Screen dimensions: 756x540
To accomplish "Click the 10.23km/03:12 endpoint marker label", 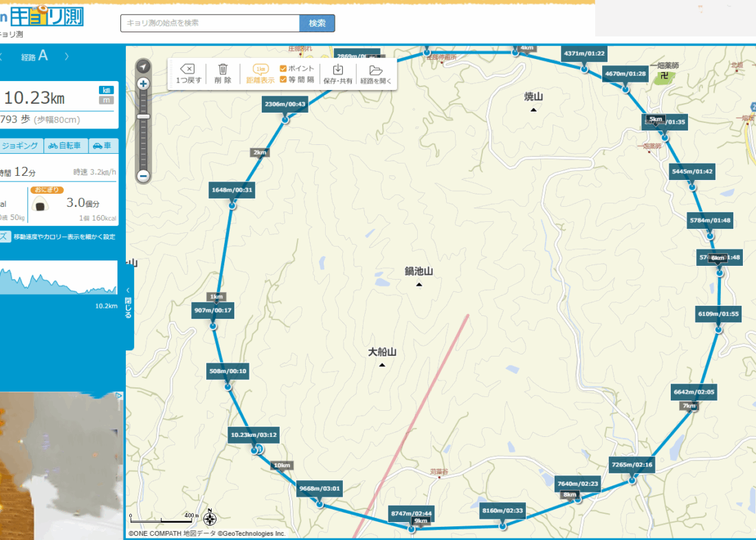I will coord(254,435).
